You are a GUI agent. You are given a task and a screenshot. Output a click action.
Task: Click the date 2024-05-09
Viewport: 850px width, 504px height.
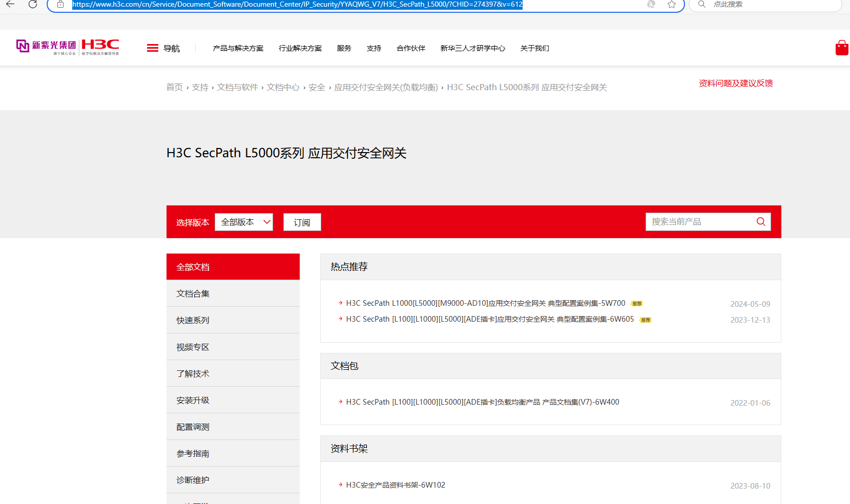750,304
